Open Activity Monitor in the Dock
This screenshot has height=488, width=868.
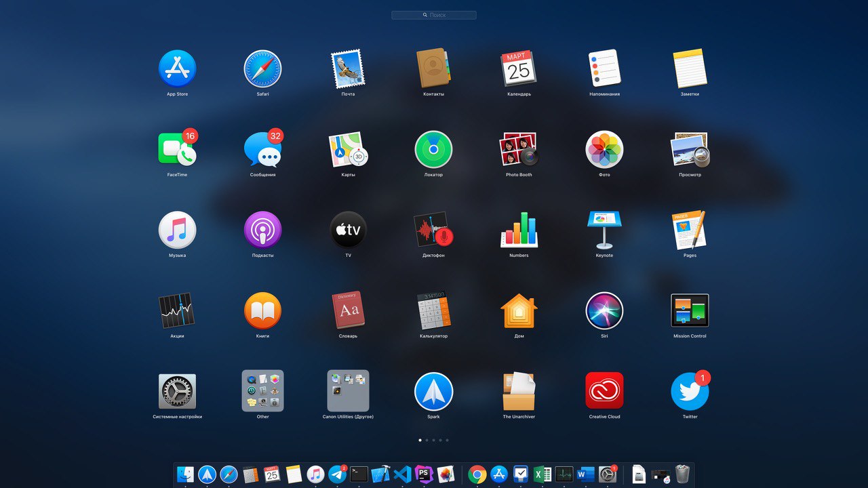point(564,474)
